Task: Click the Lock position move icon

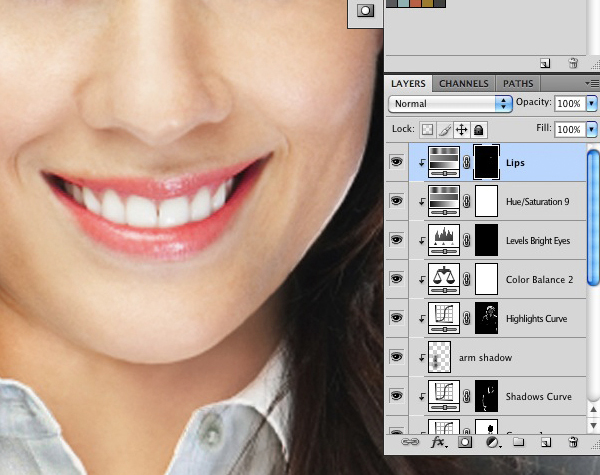Action: coord(461,130)
